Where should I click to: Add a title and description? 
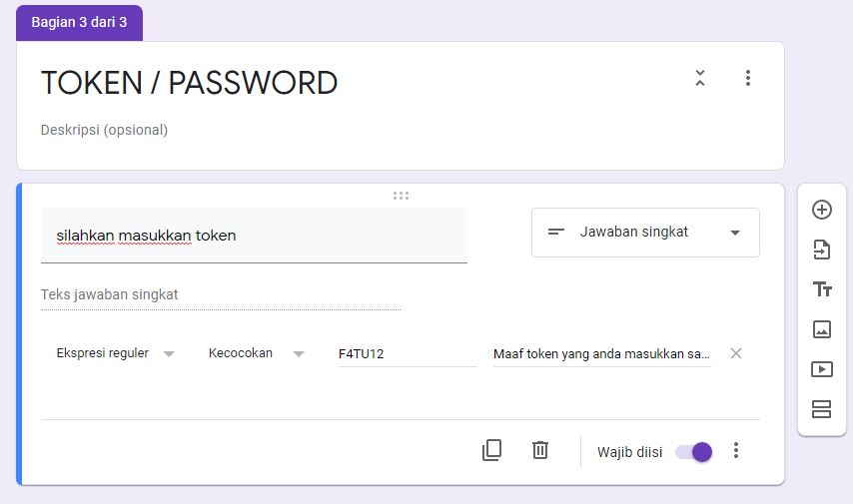point(821,289)
